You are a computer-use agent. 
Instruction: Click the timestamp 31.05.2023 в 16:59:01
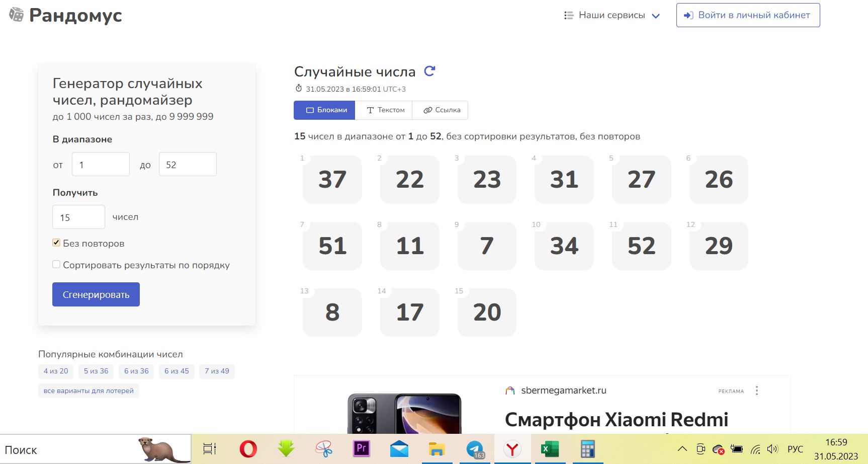[x=343, y=89]
